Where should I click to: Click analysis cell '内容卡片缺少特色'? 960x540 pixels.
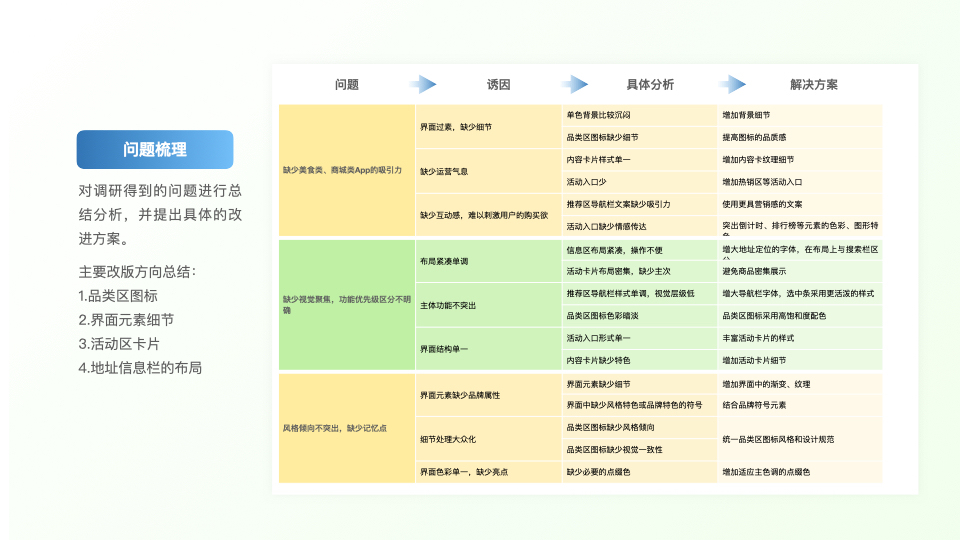[x=639, y=360]
